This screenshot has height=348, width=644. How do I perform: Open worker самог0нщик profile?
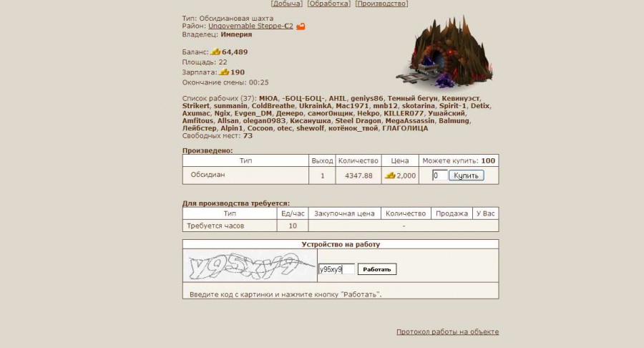tap(330, 113)
